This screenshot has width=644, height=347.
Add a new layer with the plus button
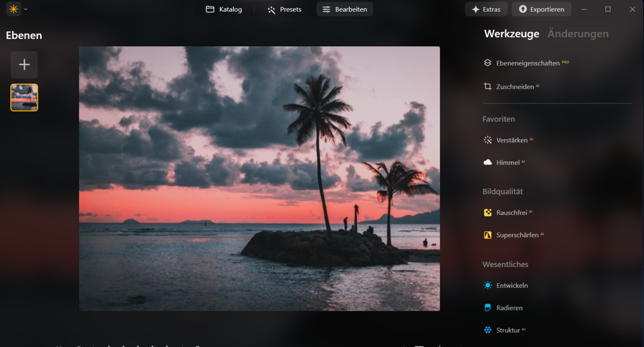tap(24, 64)
